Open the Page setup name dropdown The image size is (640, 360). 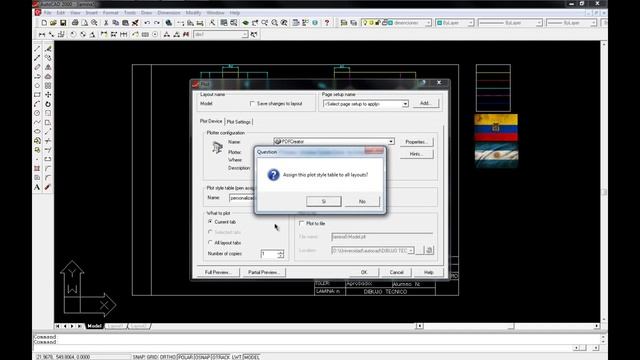coord(405,104)
